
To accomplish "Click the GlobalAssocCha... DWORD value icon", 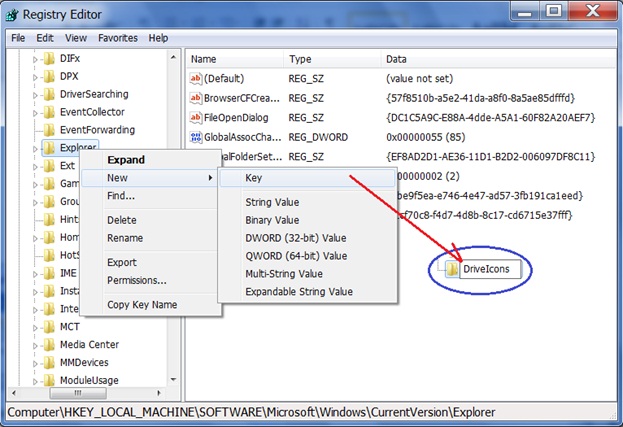I will (x=196, y=137).
